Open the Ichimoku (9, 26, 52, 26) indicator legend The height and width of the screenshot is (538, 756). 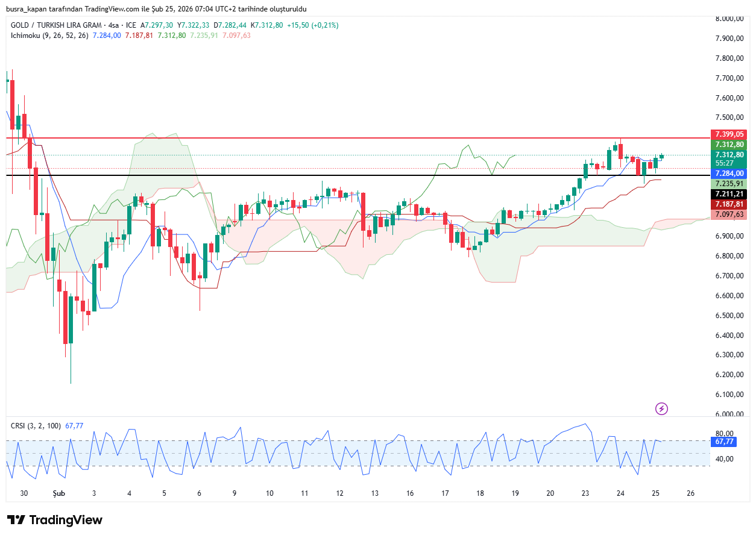(49, 36)
